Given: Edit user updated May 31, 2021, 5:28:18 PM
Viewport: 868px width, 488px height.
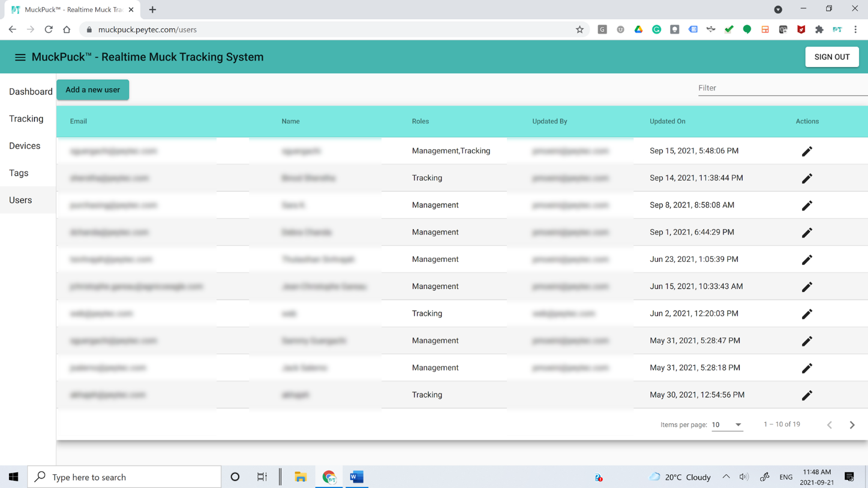Looking at the screenshot, I should 807,368.
